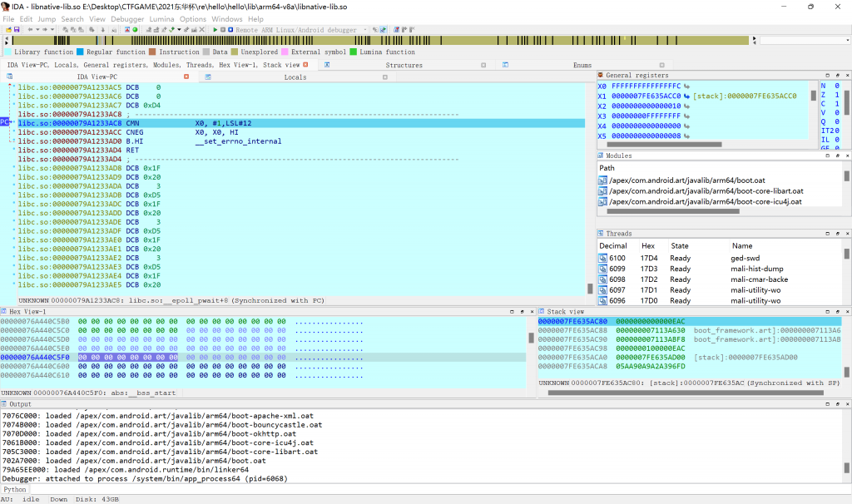The image size is (852, 504).
Task: Select thread 6100 ged-swd
Action: 720,258
